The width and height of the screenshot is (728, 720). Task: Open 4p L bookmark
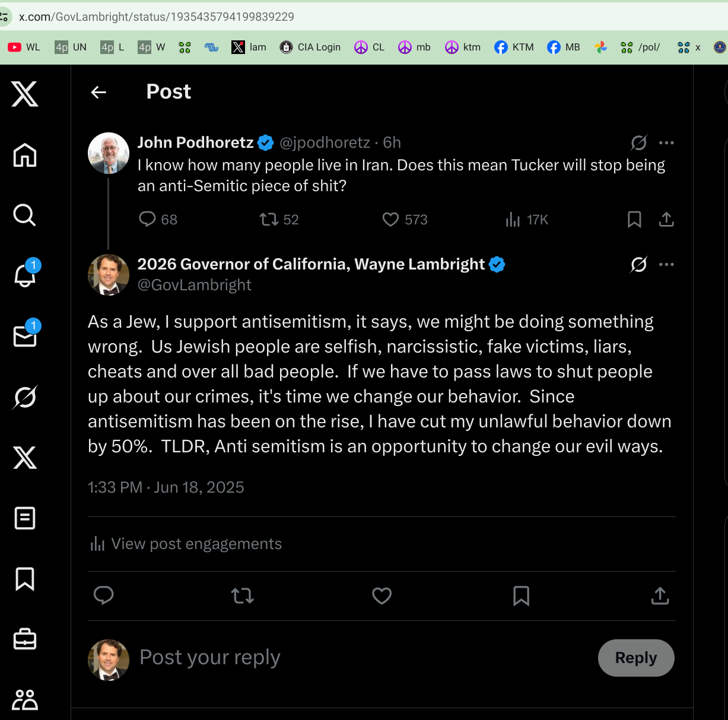pyautogui.click(x=113, y=47)
